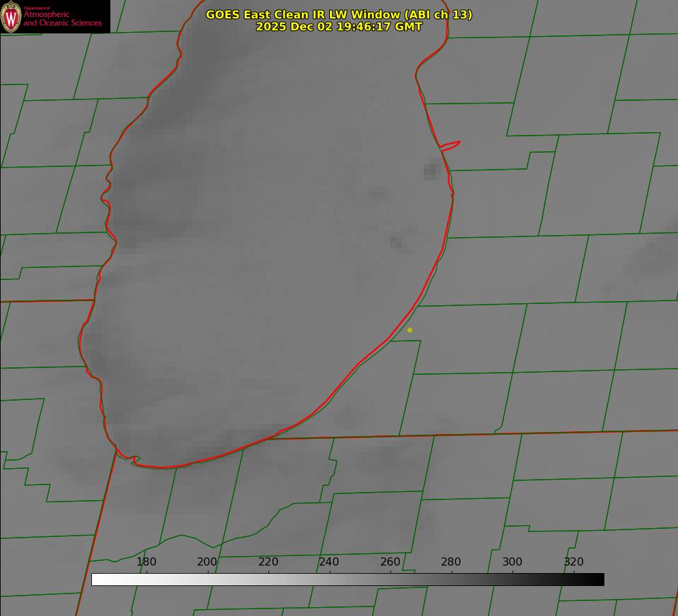Click the small notched bay on southwest shoreline
The image size is (678, 616).
[x=135, y=461]
